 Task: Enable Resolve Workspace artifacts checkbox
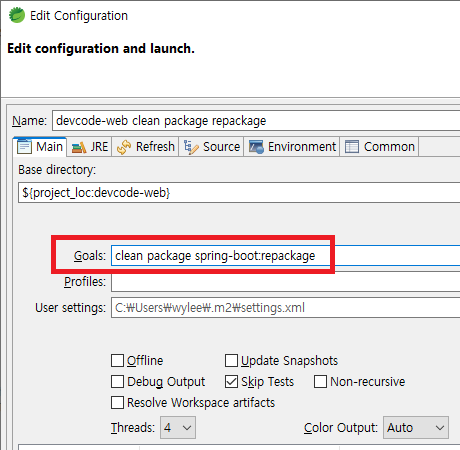[117, 403]
